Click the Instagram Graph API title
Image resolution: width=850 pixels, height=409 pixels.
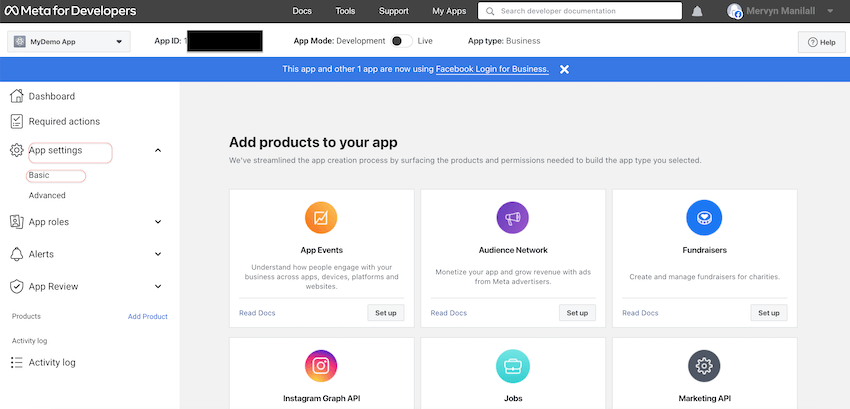pos(321,398)
